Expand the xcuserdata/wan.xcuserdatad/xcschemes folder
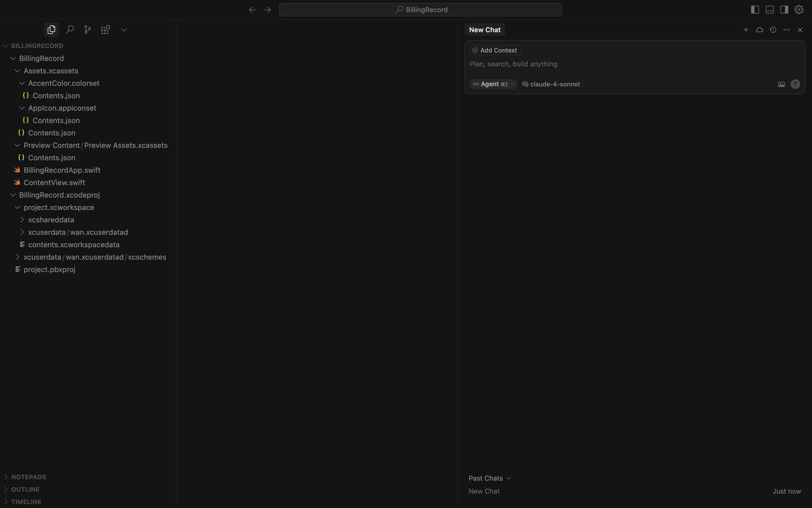The width and height of the screenshot is (812, 508). pos(89,257)
